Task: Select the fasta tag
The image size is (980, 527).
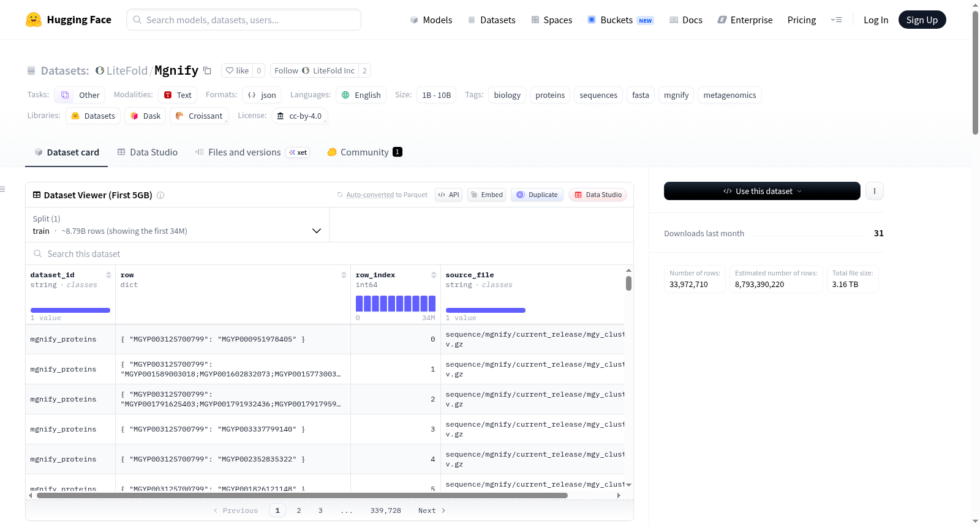Action: pos(641,95)
